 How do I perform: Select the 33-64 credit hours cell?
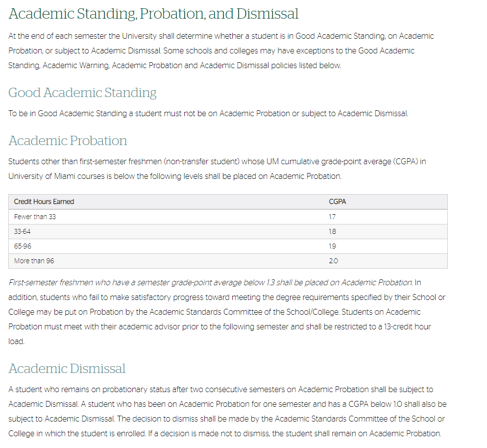tap(23, 231)
